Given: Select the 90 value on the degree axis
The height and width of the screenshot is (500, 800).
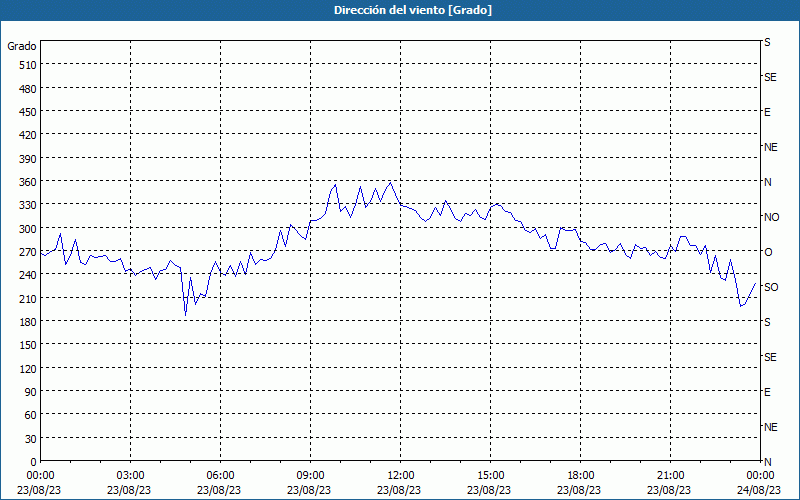Looking at the screenshot, I should pyautogui.click(x=31, y=392).
